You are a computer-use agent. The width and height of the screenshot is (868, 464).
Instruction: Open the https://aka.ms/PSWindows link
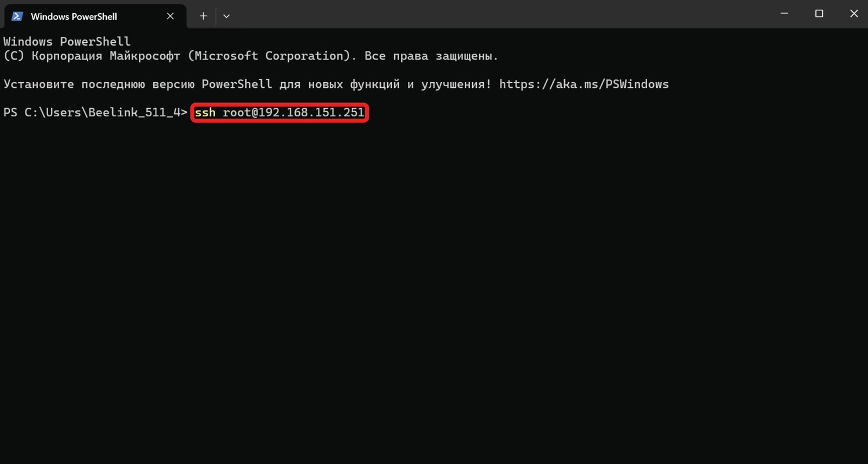pos(583,84)
